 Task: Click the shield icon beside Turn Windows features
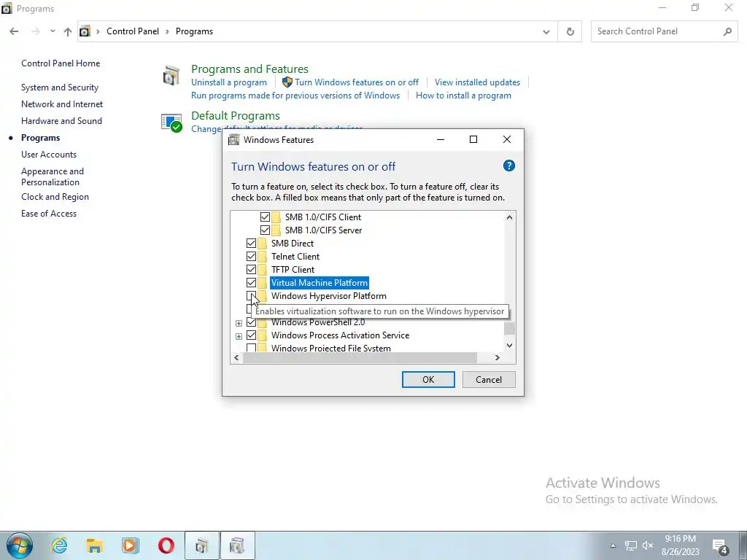(287, 82)
